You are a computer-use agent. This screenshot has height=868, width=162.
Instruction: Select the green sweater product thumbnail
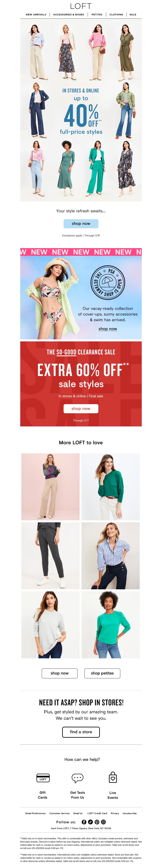(111, 487)
